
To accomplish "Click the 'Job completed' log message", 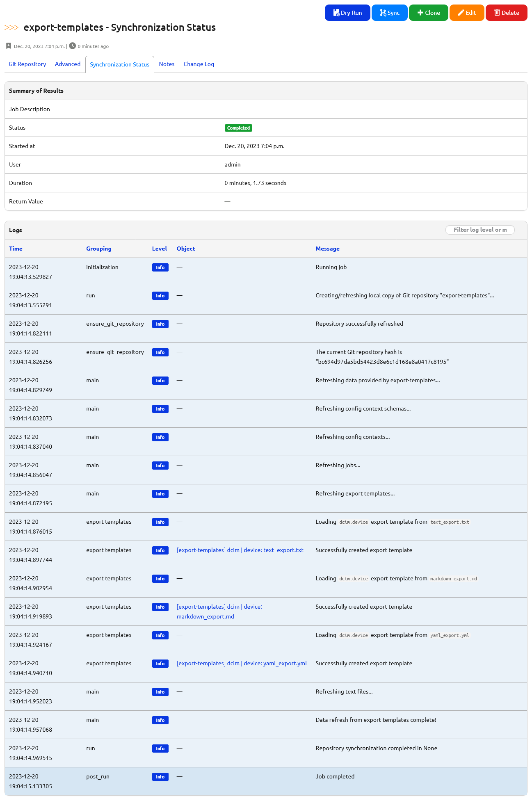I will click(335, 776).
